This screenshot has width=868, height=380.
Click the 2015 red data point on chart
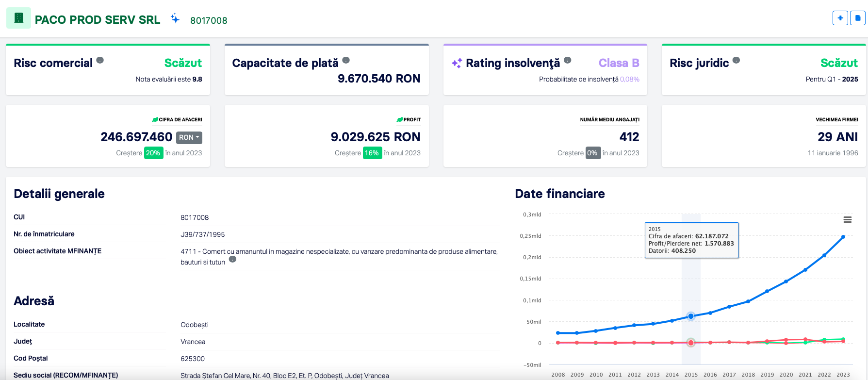(x=691, y=343)
